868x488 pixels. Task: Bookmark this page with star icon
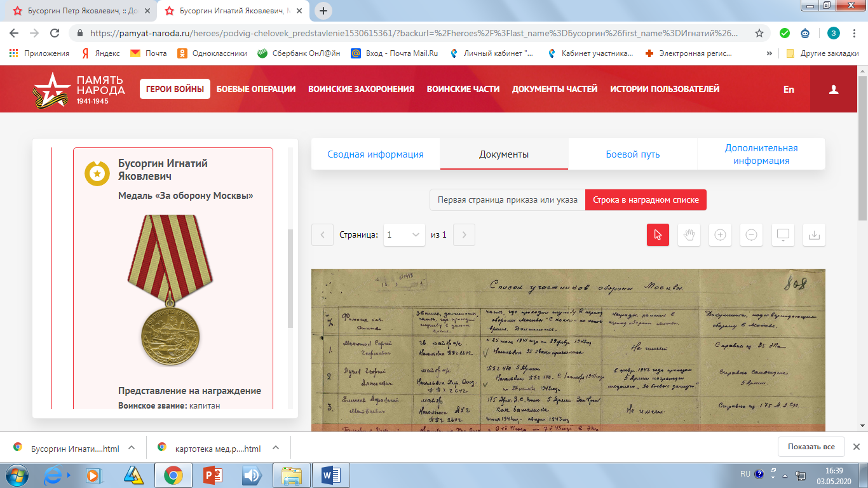[759, 33]
